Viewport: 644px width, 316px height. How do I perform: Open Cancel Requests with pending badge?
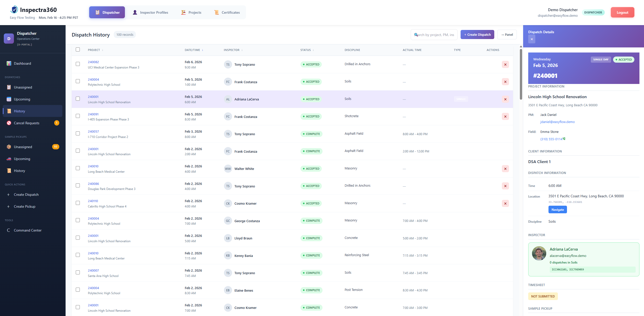click(26, 123)
